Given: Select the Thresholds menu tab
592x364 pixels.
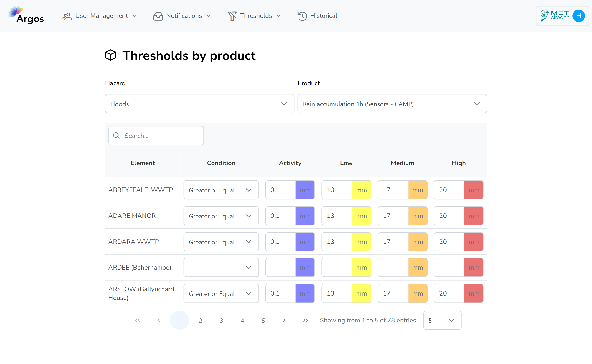Looking at the screenshot, I should tap(254, 16).
